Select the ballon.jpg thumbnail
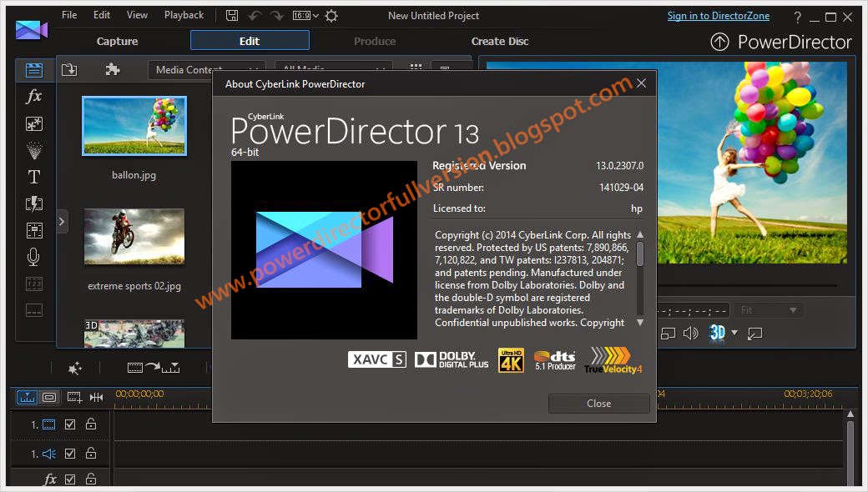868x492 pixels. [134, 126]
